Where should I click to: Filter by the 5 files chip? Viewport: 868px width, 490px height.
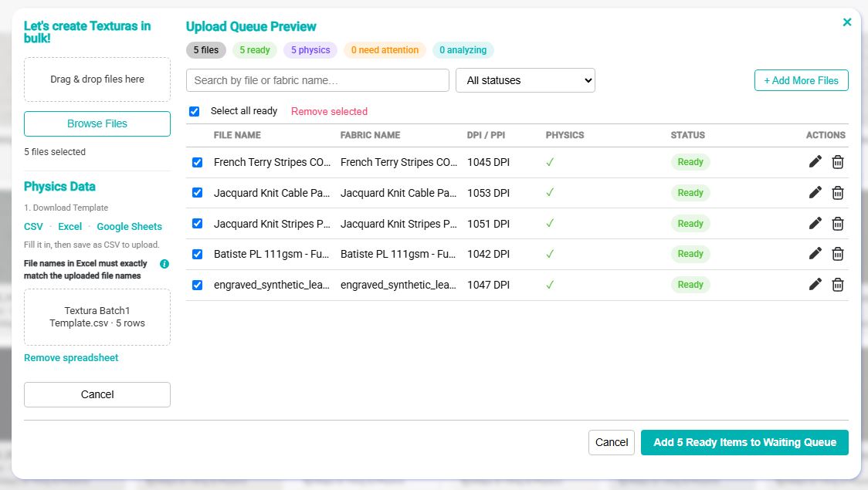point(206,50)
